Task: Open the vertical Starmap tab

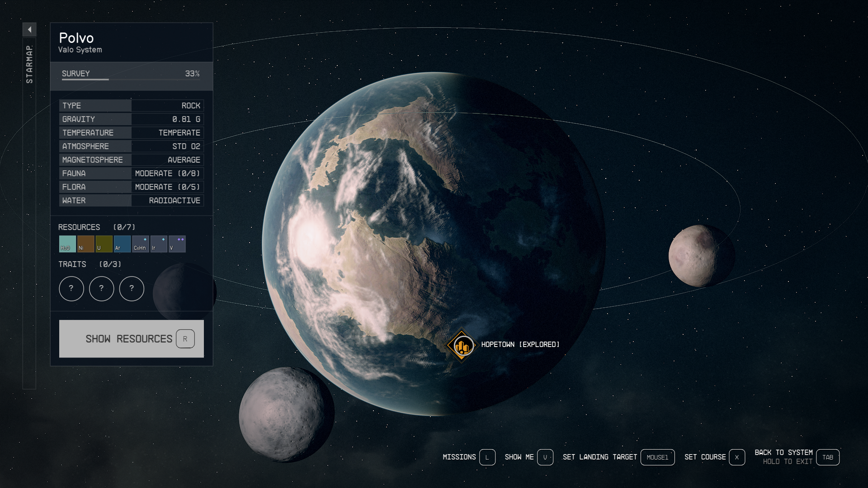Action: click(29, 64)
